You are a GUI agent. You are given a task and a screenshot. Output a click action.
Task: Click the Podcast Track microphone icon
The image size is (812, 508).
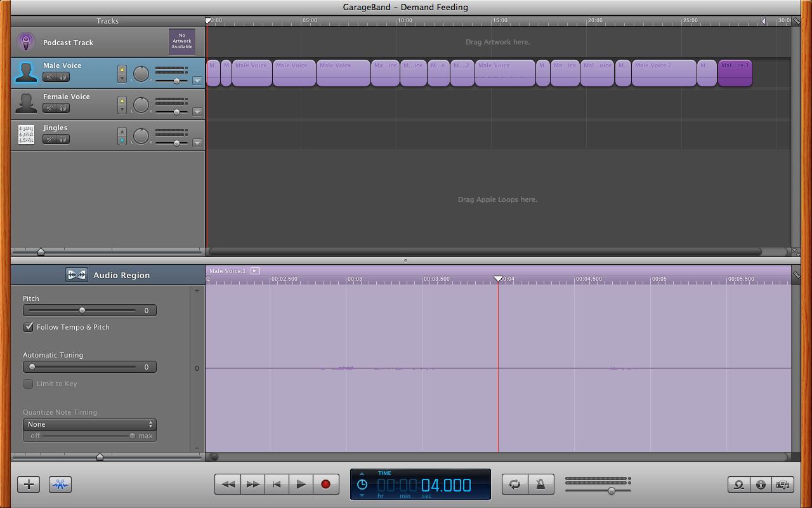[x=25, y=43]
